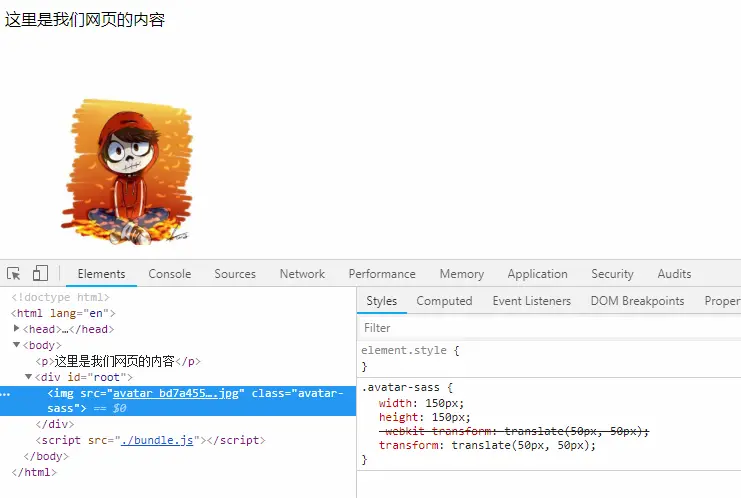Switch to DOM Breakpoints tab
Screen dimensions: 741x498
pos(637,301)
